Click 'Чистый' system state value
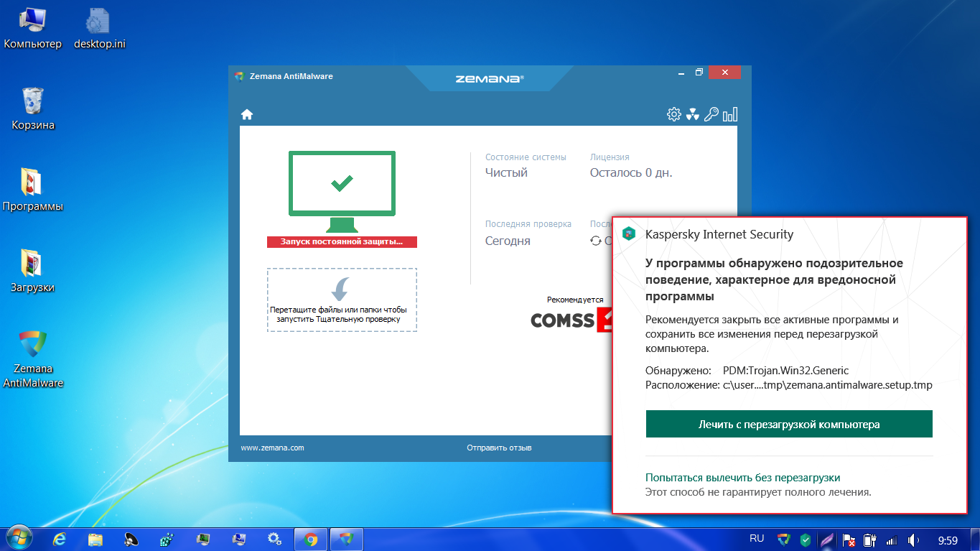980x551 pixels. coord(506,172)
